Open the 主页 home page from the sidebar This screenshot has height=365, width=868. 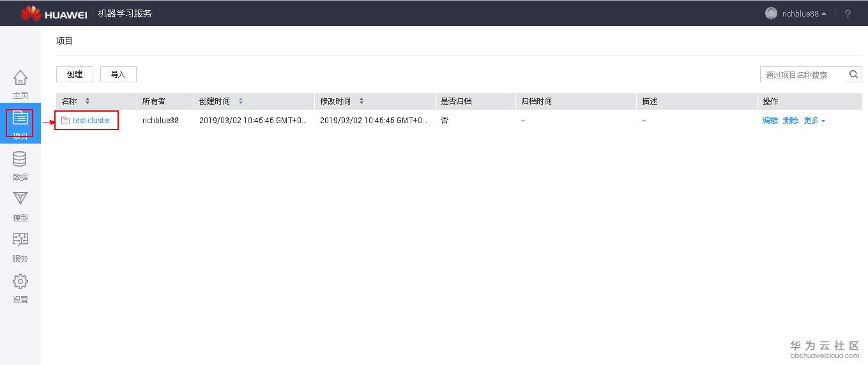tap(20, 85)
